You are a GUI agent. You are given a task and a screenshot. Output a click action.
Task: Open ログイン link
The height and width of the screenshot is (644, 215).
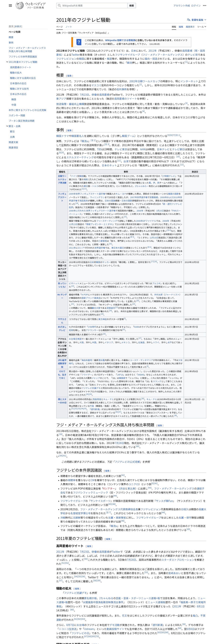(196, 6)
